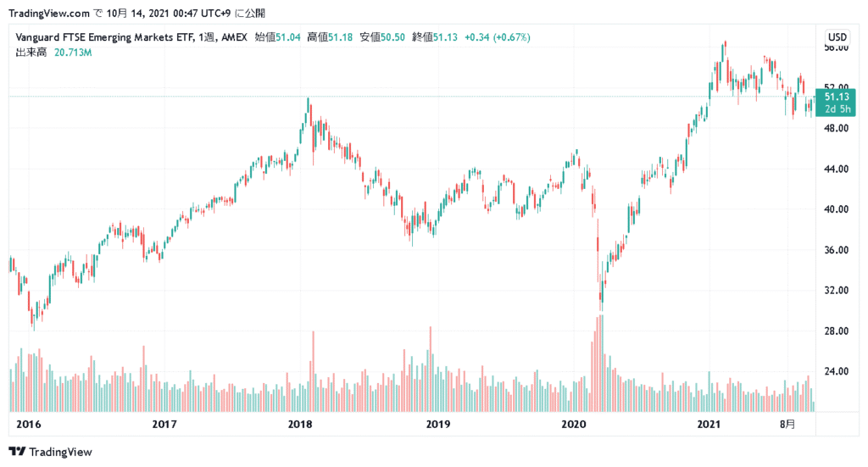
Task: Select the 2018 label on the time axis
Action: 302,424
